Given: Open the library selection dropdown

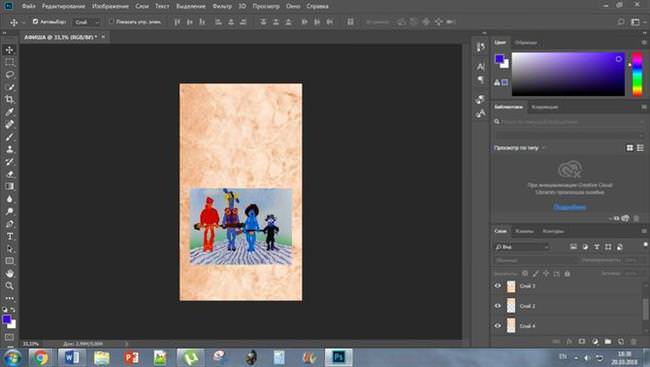Looking at the screenshot, I should coord(568,135).
